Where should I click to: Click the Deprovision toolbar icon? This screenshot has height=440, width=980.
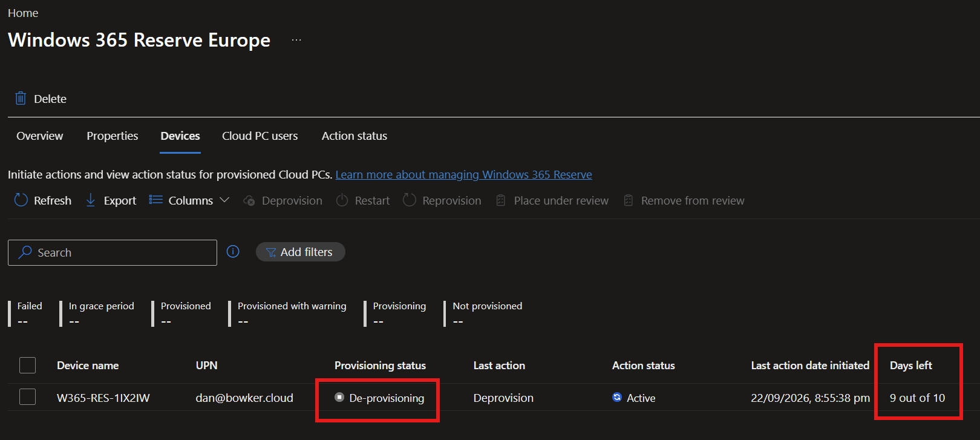click(x=249, y=200)
